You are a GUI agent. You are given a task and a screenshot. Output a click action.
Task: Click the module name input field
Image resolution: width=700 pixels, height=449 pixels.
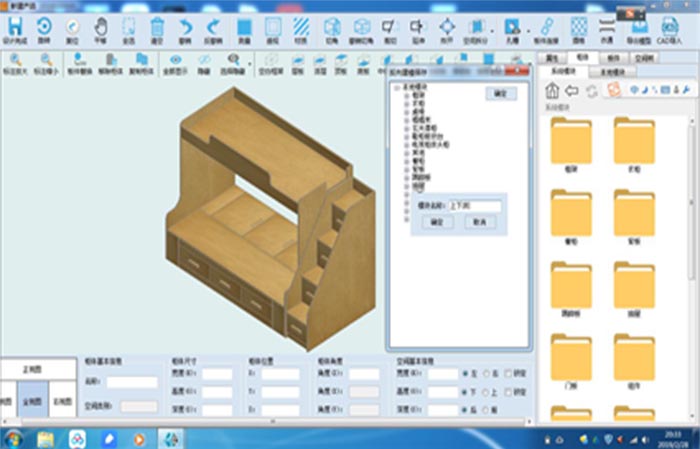[x=474, y=205]
